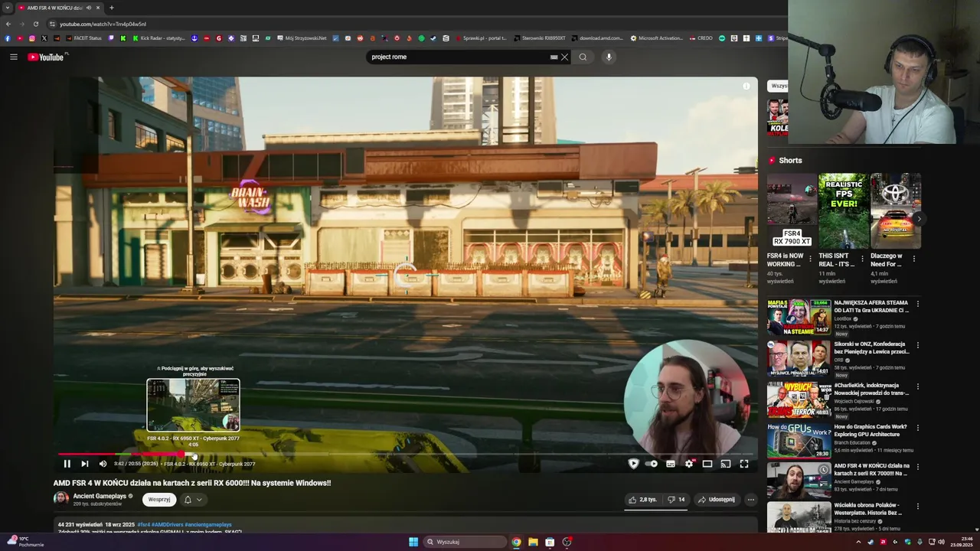Open the Mój Strzyżowski.Net bookmark

tap(302, 37)
